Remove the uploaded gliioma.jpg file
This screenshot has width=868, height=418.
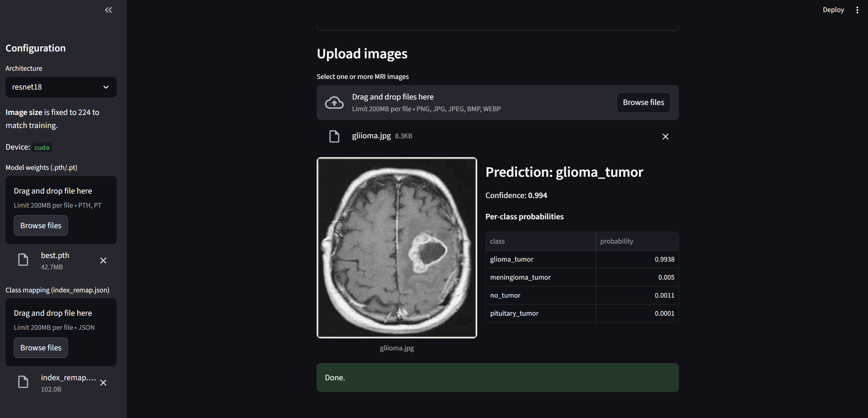coord(666,136)
